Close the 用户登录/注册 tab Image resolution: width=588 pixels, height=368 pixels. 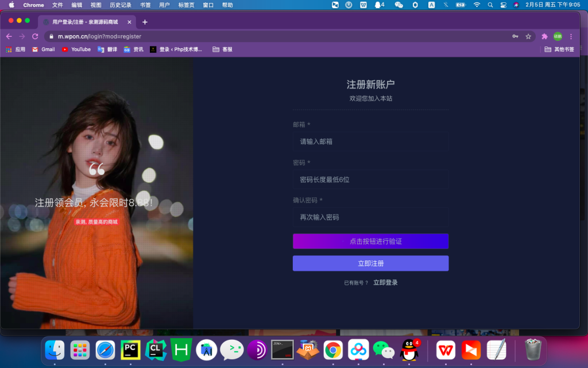129,22
